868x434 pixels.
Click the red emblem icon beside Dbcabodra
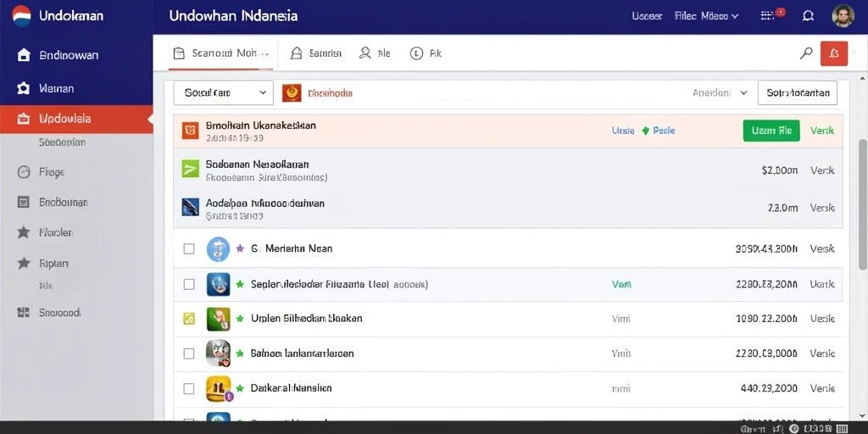[x=292, y=93]
